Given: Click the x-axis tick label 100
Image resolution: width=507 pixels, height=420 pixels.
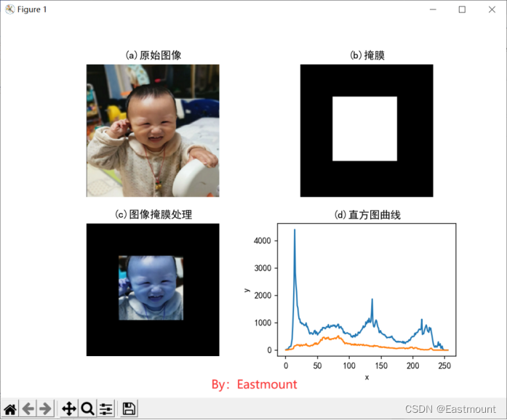Looking at the screenshot, I should (x=349, y=366).
